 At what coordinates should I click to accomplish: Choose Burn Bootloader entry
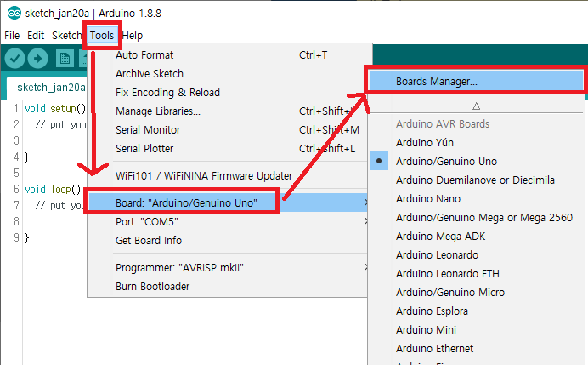point(227,287)
